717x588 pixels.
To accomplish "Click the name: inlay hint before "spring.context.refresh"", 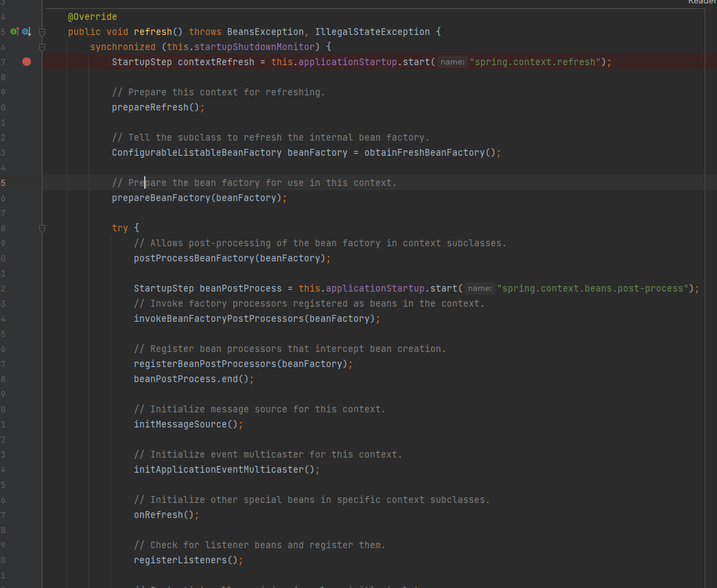I will click(452, 62).
